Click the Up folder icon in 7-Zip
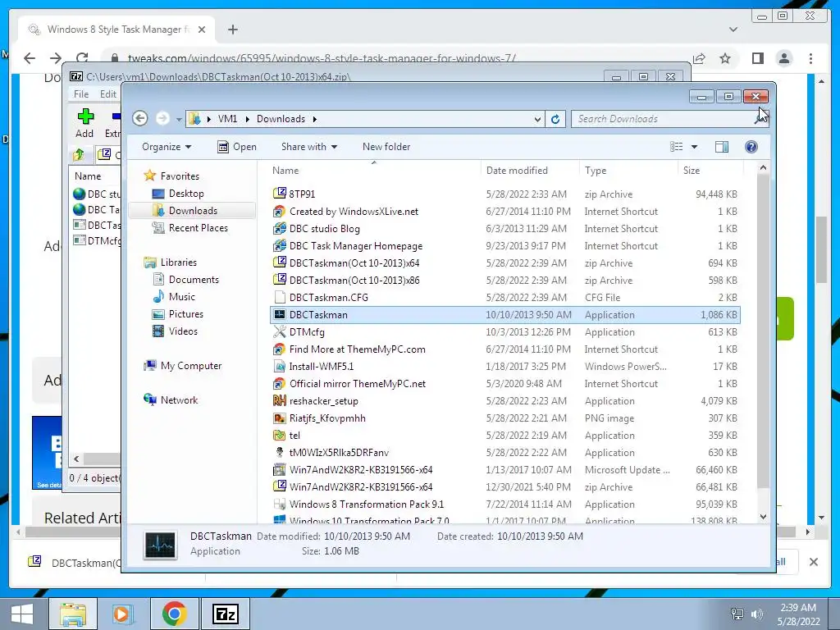This screenshot has height=630, width=840. click(79, 155)
